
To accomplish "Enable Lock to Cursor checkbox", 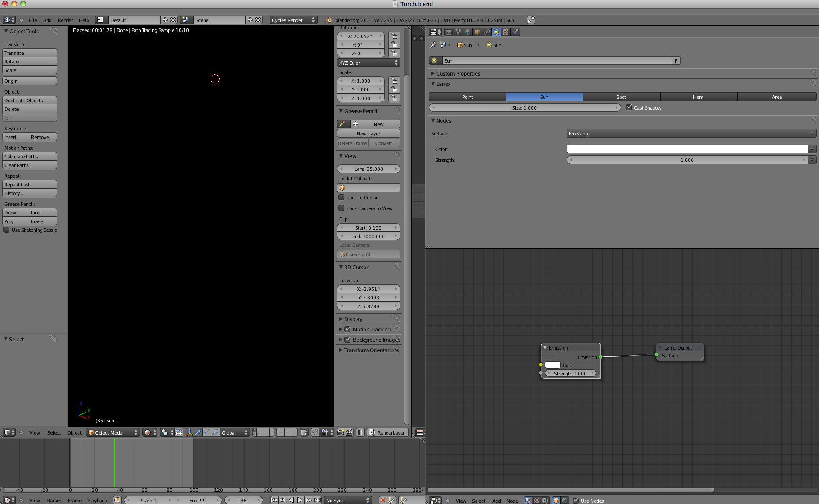I will (341, 197).
